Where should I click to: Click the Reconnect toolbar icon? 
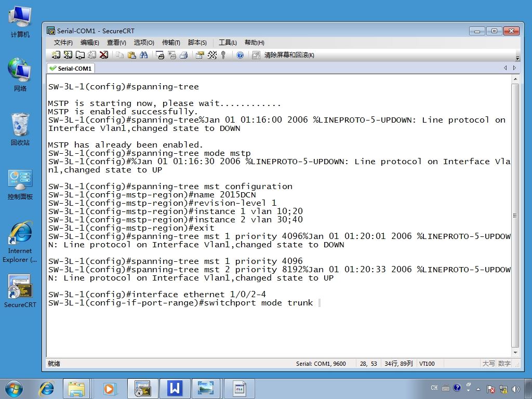tap(92, 55)
